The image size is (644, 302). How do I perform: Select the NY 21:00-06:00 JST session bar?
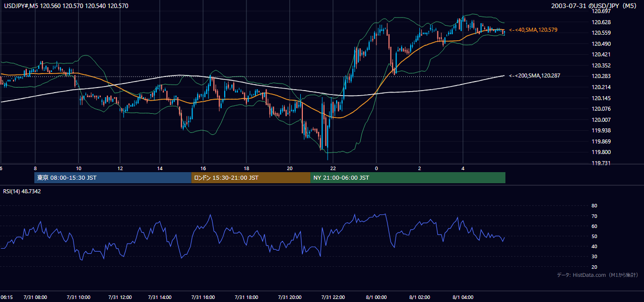pos(408,178)
